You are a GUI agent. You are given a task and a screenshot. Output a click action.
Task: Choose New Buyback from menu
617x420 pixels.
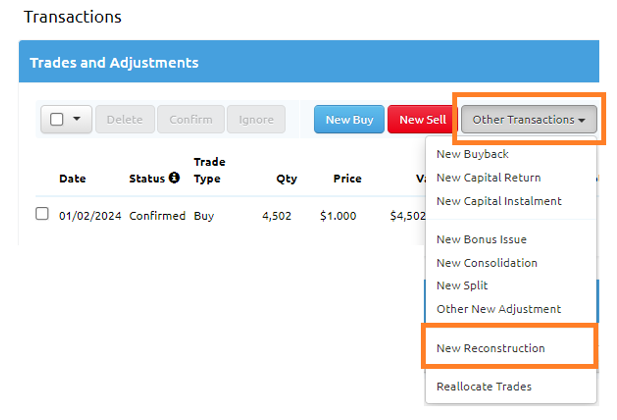(473, 154)
